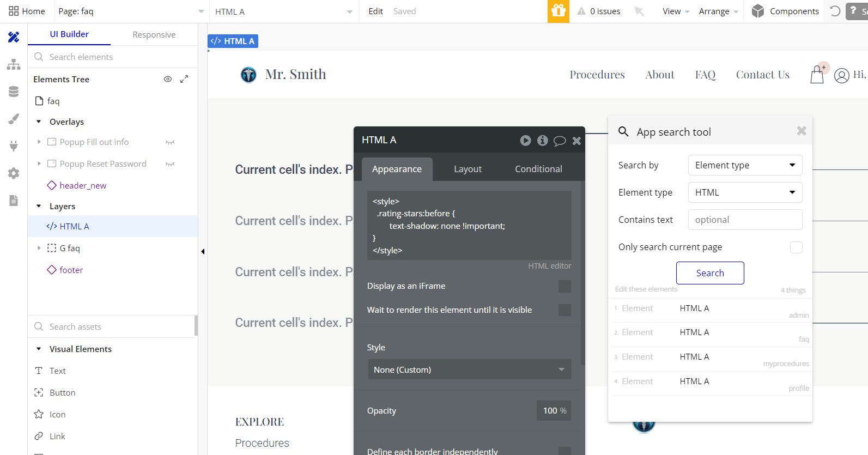Click the shopping bag cart icon on the page

[817, 75]
